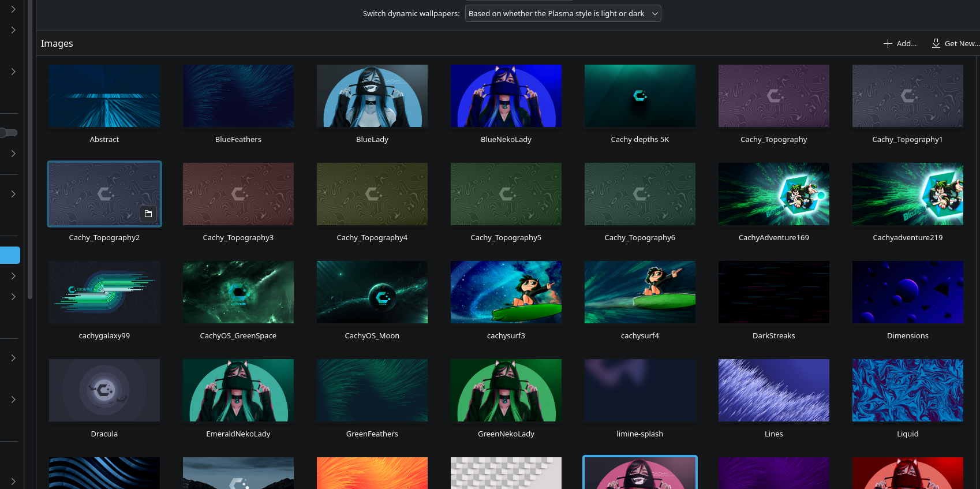The width and height of the screenshot is (980, 489).
Task: Select the Lines wallpaper thumbnail
Action: click(774, 390)
